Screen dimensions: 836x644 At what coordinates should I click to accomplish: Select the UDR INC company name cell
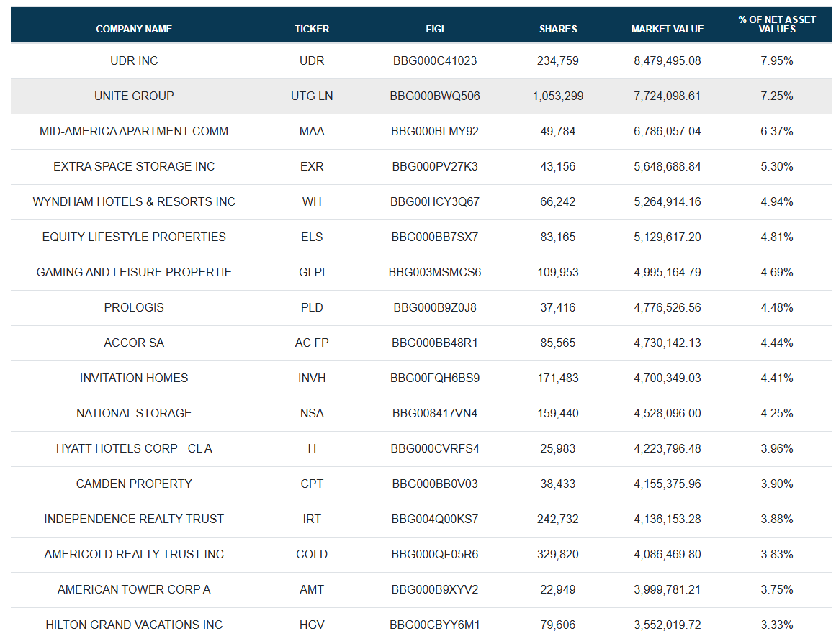134,60
